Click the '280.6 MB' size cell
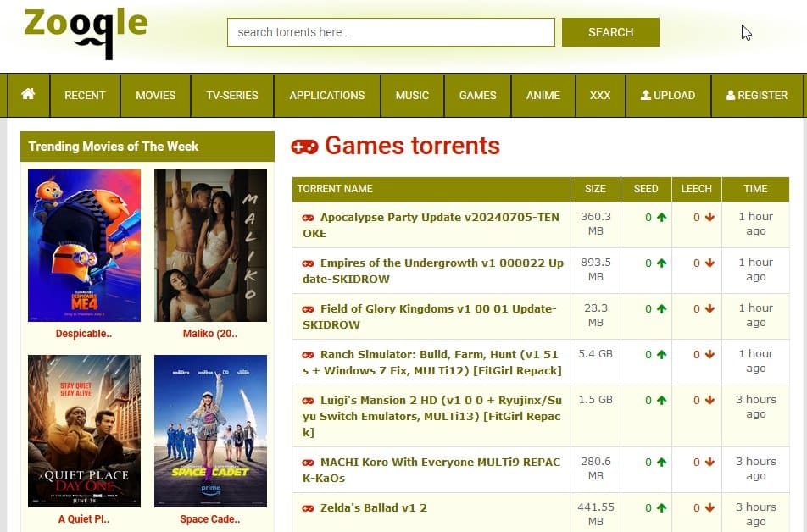The height and width of the screenshot is (532, 807). point(595,468)
